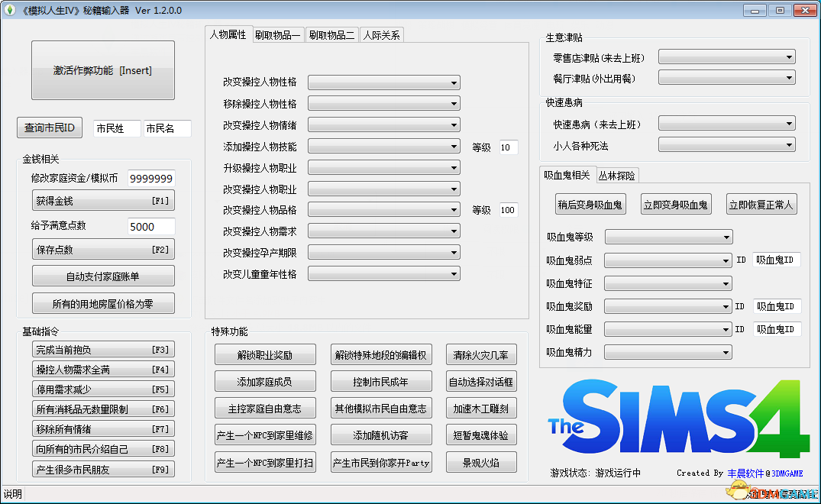
Task: Click the 立即变身吸血鬼 button
Action: point(675,204)
